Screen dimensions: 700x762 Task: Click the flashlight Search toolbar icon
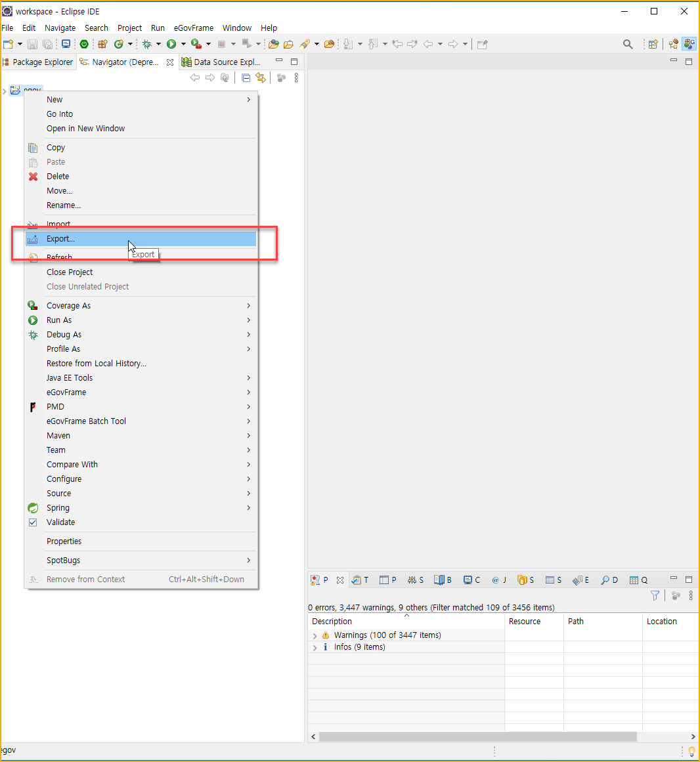[x=305, y=44]
